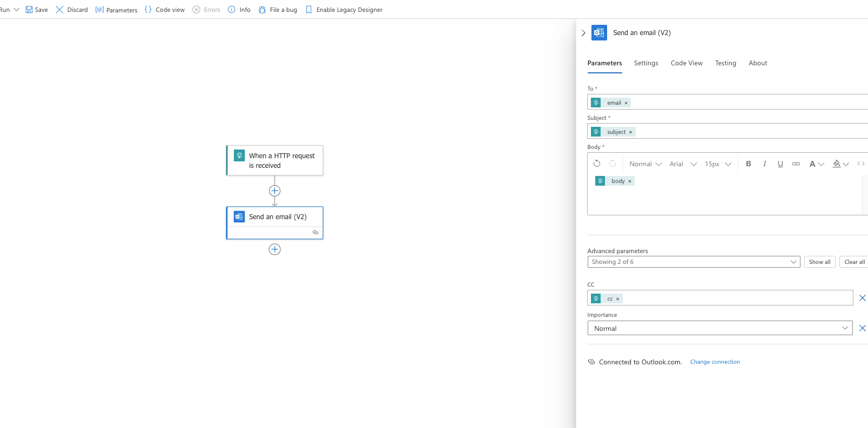Select the HTTP request trigger node

point(274,160)
